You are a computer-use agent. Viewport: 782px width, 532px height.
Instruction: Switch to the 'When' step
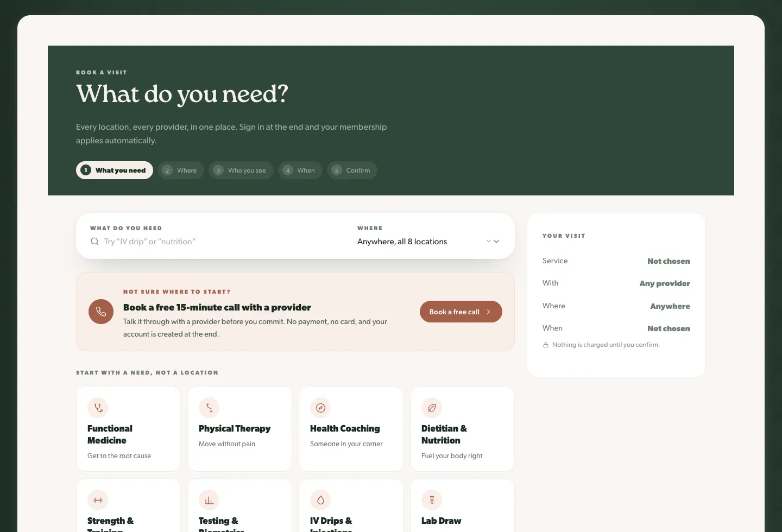click(x=300, y=170)
